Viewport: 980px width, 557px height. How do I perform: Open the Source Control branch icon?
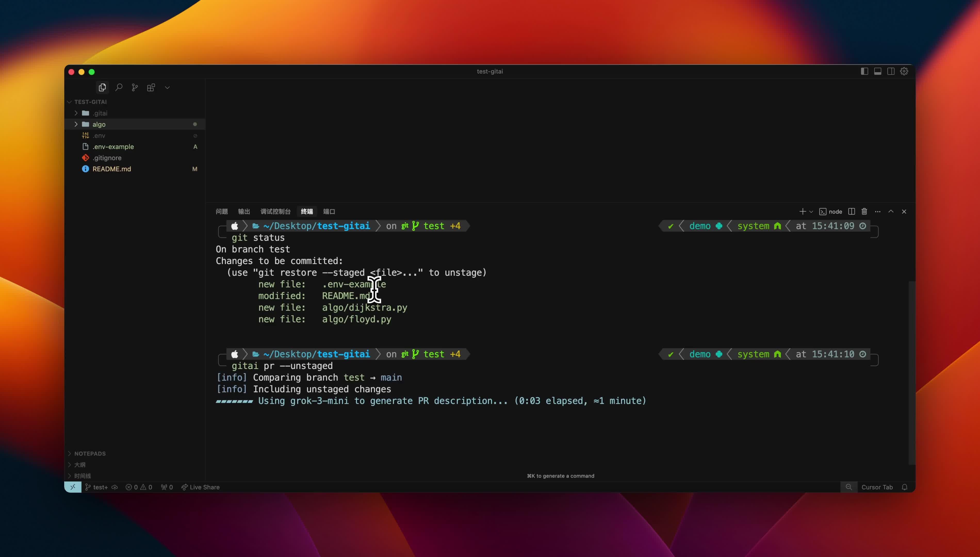pyautogui.click(x=135, y=88)
